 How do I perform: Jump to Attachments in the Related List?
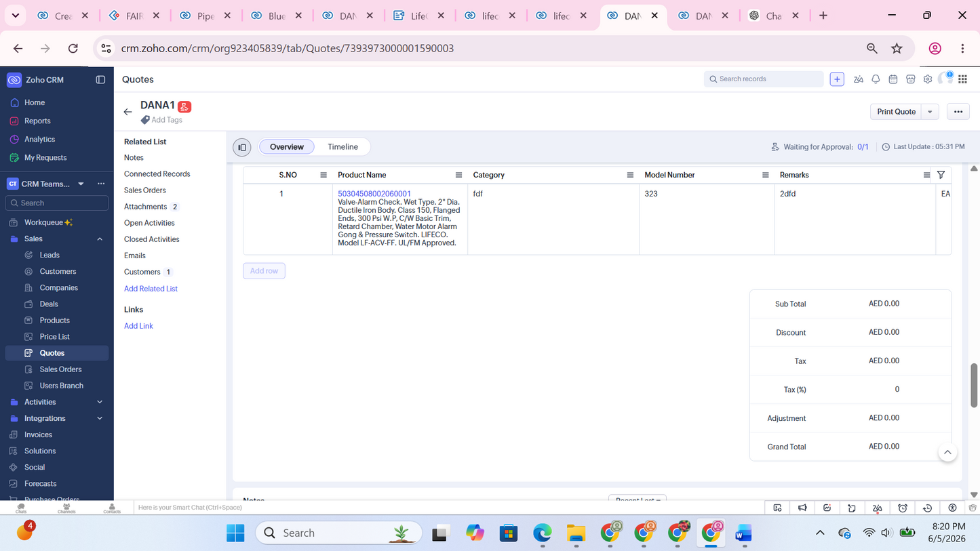pos(145,207)
